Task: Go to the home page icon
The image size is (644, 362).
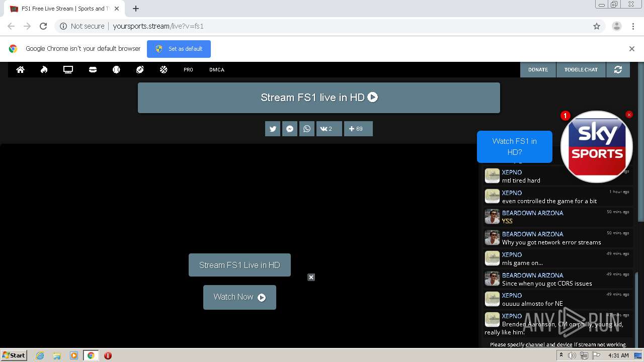Action: [x=20, y=70]
